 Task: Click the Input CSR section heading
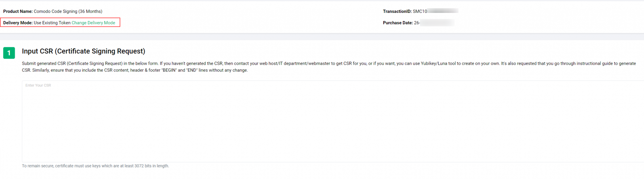tap(83, 51)
